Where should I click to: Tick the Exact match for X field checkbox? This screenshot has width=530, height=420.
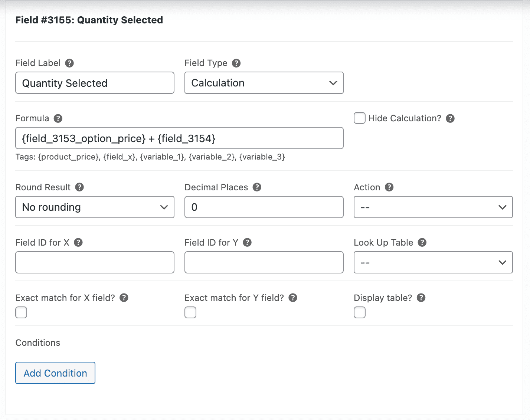point(21,312)
